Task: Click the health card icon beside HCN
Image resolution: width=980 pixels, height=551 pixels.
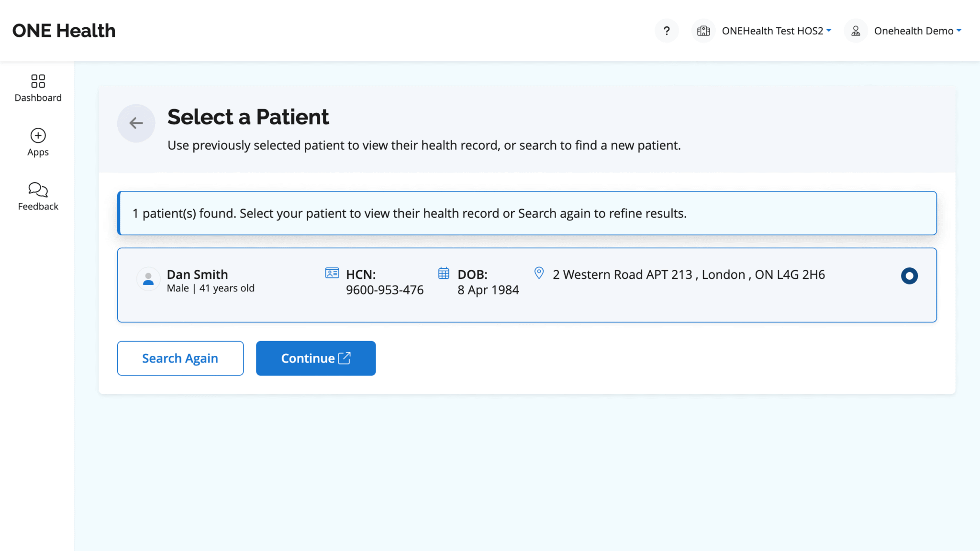Action: pyautogui.click(x=331, y=273)
